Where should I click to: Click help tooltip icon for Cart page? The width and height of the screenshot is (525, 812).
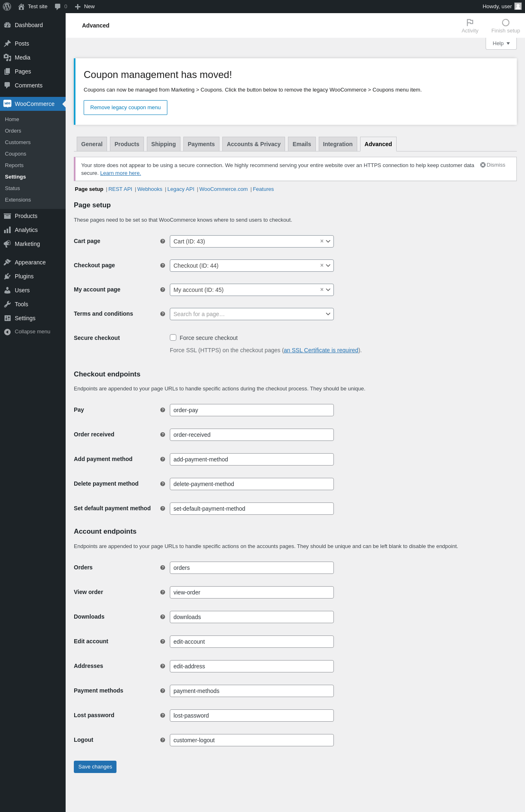[x=162, y=241]
